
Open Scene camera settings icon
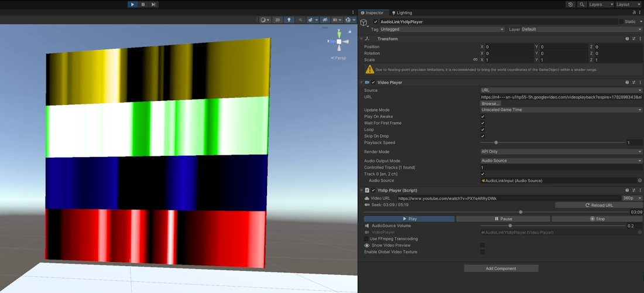pyautogui.click(x=337, y=20)
